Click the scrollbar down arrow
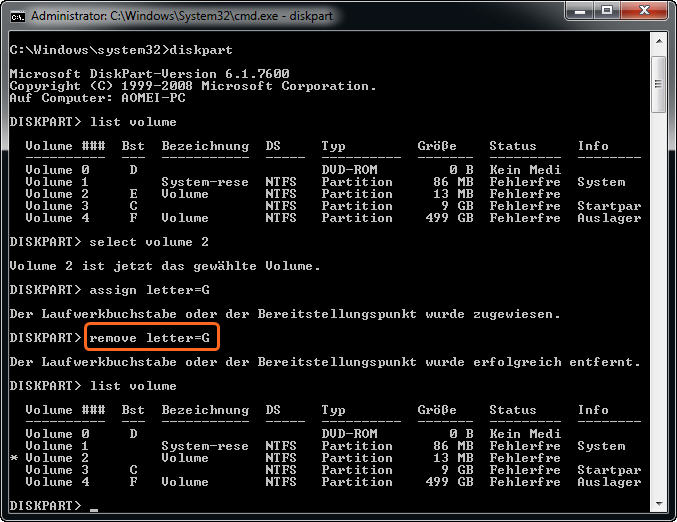This screenshot has width=677, height=522. pyautogui.click(x=660, y=505)
